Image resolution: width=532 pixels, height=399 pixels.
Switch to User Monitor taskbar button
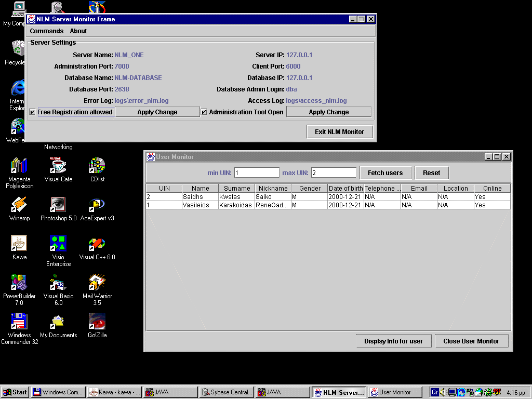tap(395, 392)
